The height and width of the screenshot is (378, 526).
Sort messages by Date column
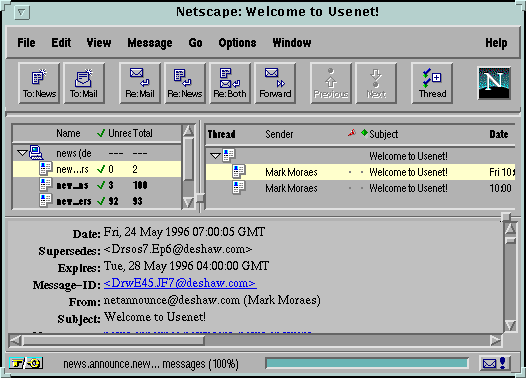click(498, 134)
